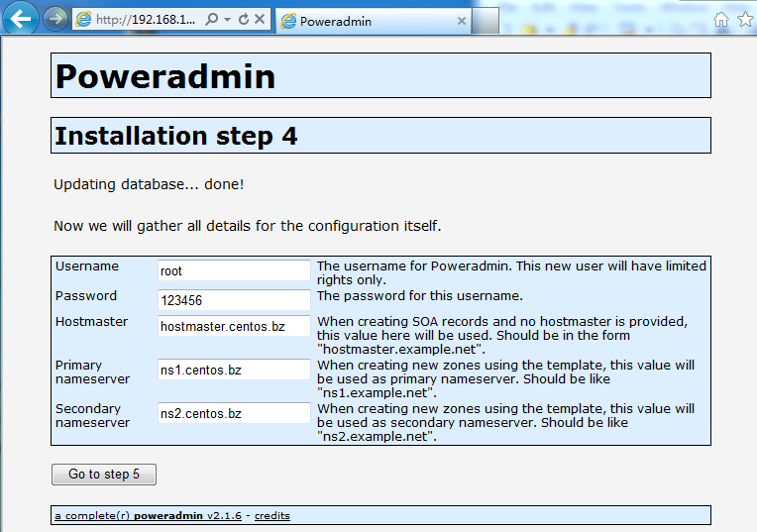This screenshot has height=532, width=757.
Task: Click the 'Installation step 4' heading
Action: pyautogui.click(x=176, y=136)
